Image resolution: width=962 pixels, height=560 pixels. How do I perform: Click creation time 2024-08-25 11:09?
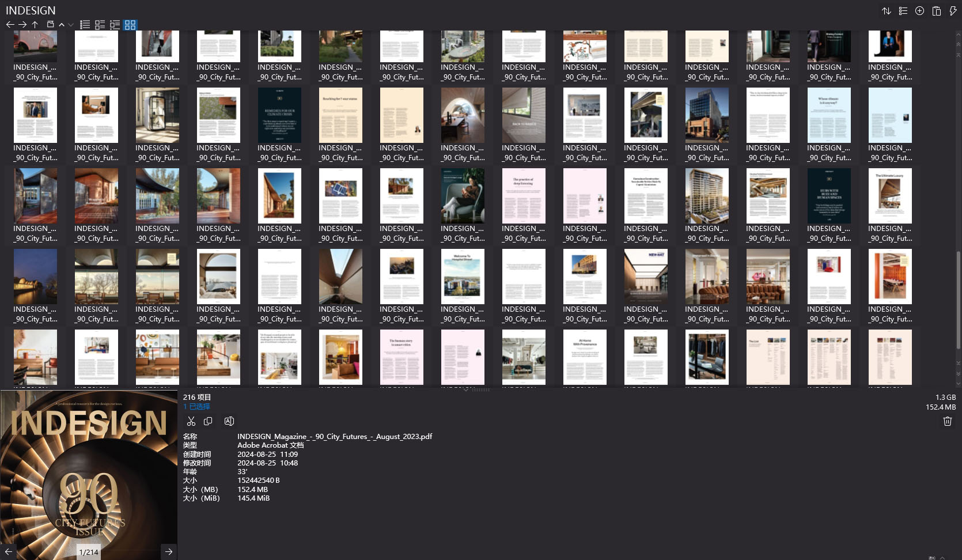[267, 455]
